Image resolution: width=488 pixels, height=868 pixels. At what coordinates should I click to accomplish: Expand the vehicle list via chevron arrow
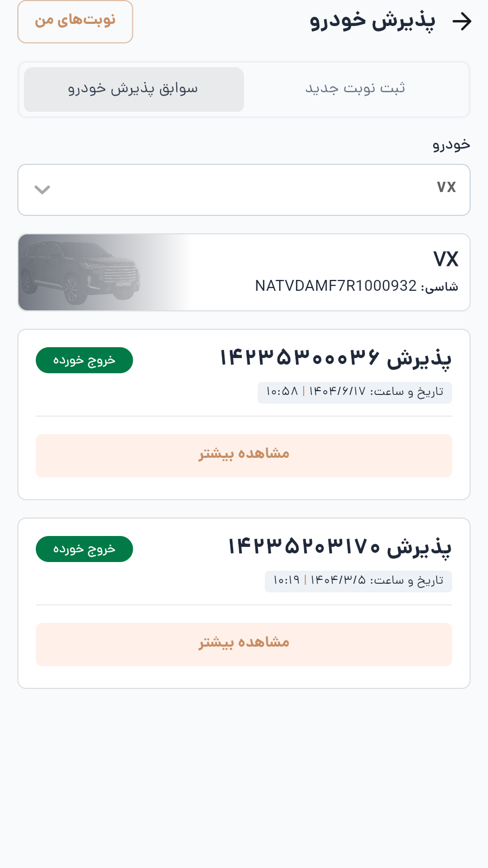pos(42,190)
